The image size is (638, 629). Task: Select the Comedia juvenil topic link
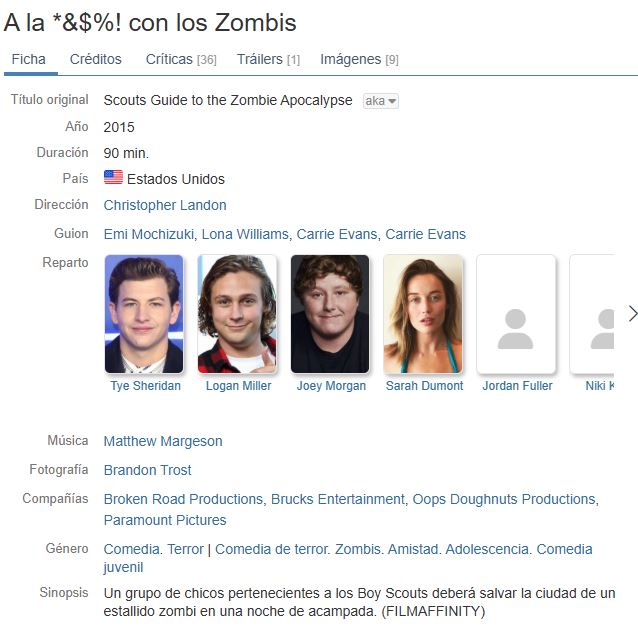coord(348,558)
